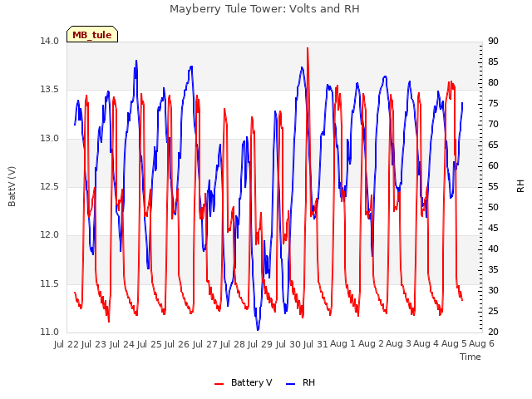Click the 'RH' right axis label

(520, 186)
